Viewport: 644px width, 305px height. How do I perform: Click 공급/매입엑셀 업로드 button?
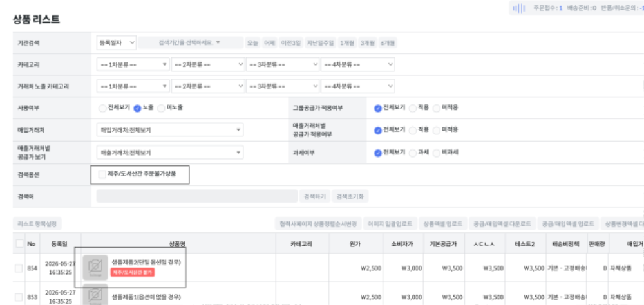click(567, 224)
